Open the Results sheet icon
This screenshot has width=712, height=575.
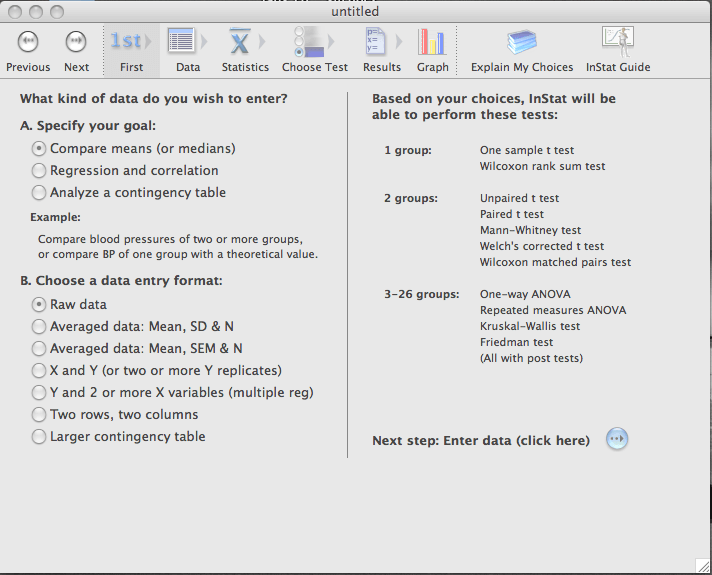[x=376, y=42]
